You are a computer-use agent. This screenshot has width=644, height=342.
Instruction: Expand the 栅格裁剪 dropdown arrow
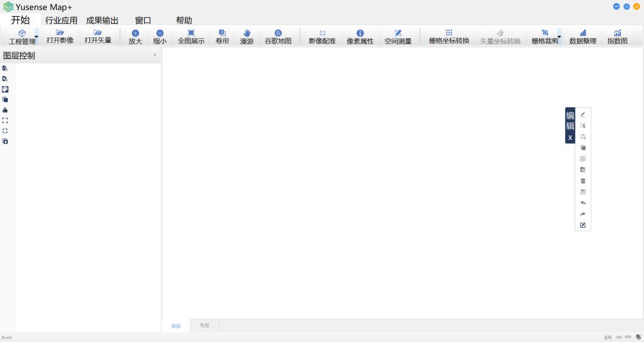point(559,36)
